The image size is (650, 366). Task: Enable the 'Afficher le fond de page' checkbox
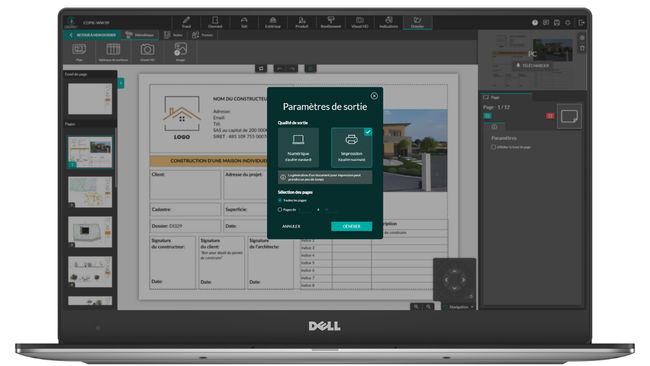coord(493,147)
